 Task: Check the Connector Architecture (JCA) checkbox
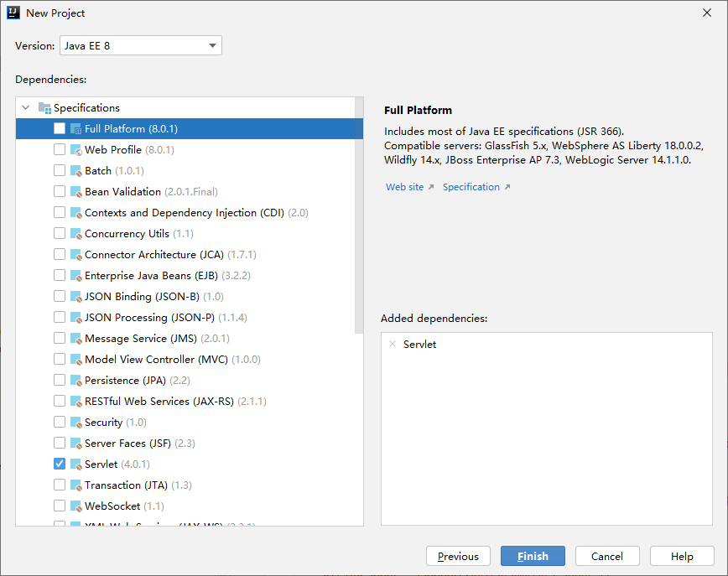pyautogui.click(x=60, y=254)
